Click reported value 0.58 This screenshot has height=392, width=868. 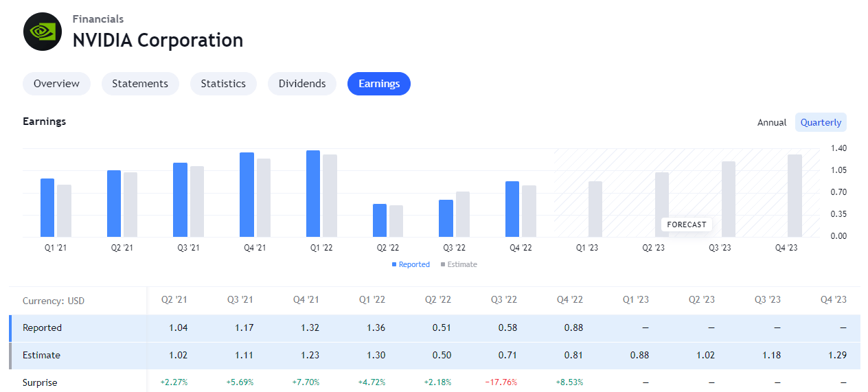[x=507, y=327]
